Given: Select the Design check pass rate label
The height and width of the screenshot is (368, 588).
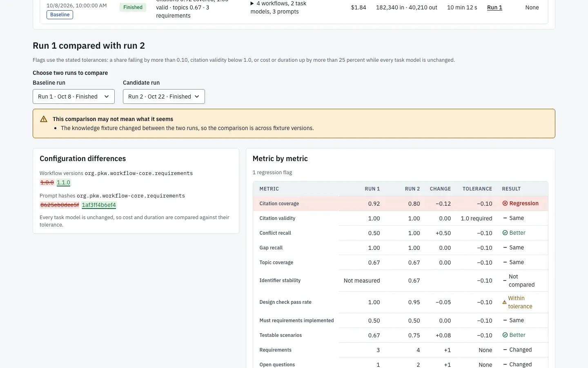Looking at the screenshot, I should pos(285,302).
